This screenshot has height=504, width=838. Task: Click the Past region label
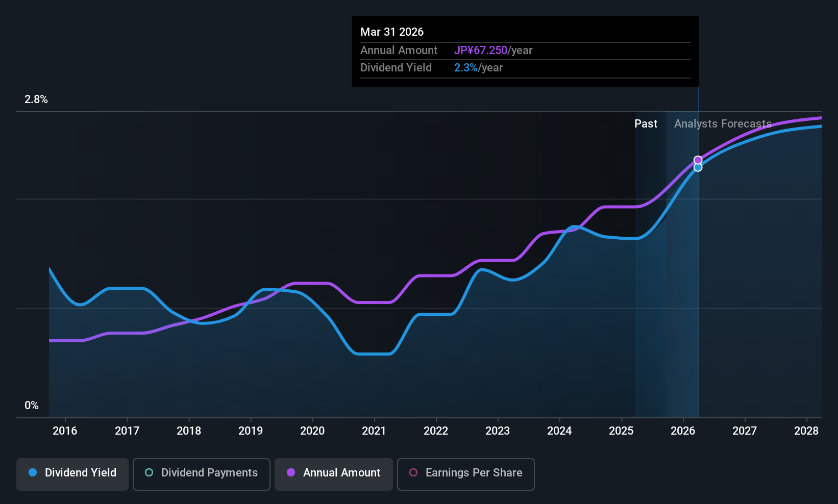[646, 124]
